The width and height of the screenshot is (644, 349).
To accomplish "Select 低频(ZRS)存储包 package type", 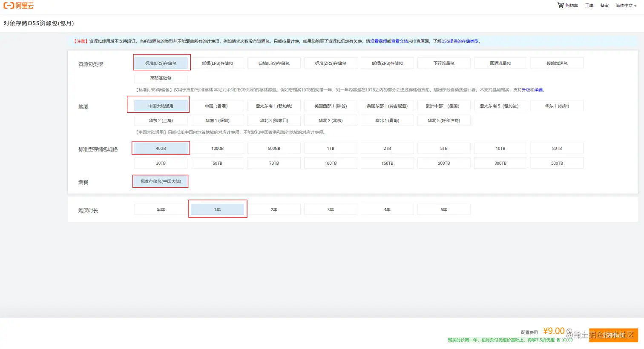I will click(x=387, y=63).
